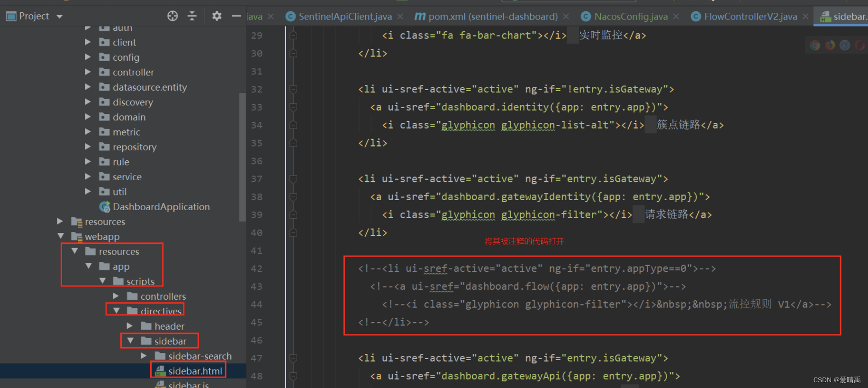
Task: Click the project tree vertical scrollbar
Action: click(x=243, y=157)
